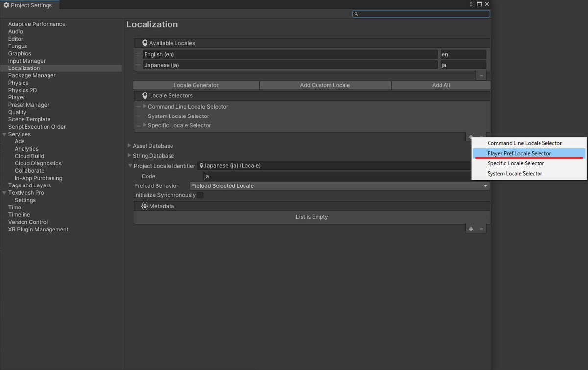The image size is (588, 370).
Task: Click the Add All button
Action: pyautogui.click(x=441, y=85)
